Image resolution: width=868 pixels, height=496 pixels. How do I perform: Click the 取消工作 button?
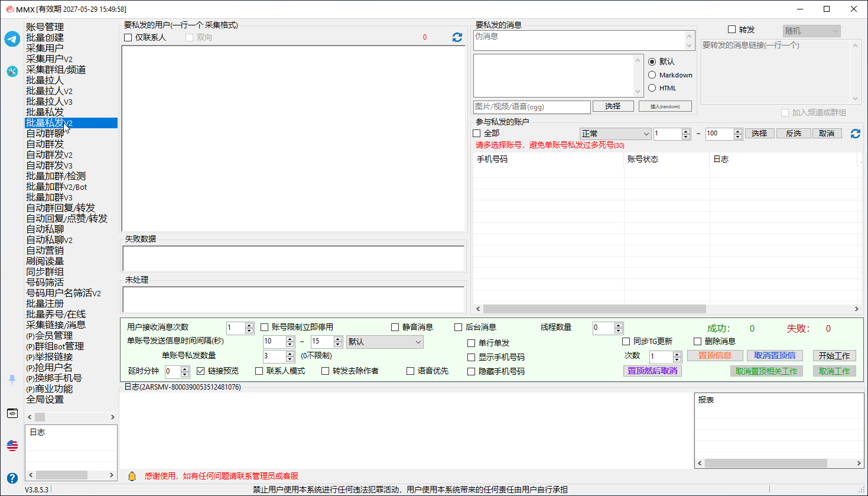click(x=834, y=371)
